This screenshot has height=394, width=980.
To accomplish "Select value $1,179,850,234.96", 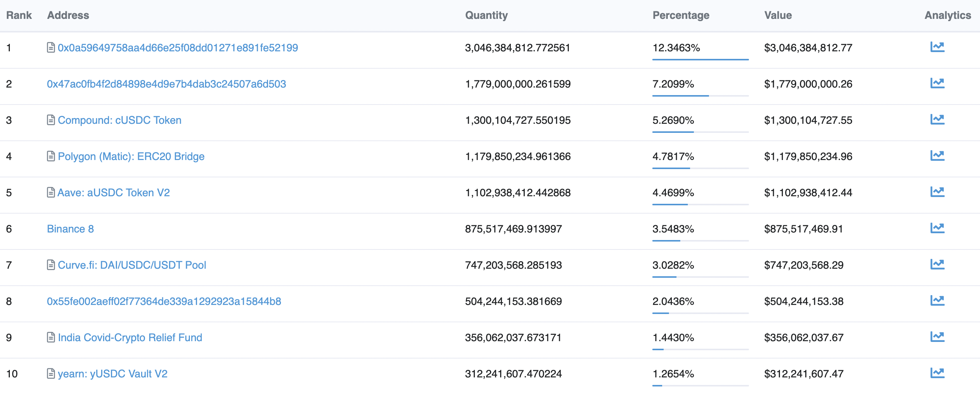I will click(x=808, y=157).
